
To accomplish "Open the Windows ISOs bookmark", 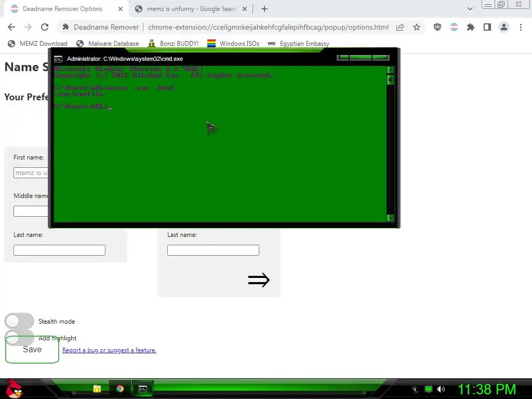I will (x=233, y=44).
